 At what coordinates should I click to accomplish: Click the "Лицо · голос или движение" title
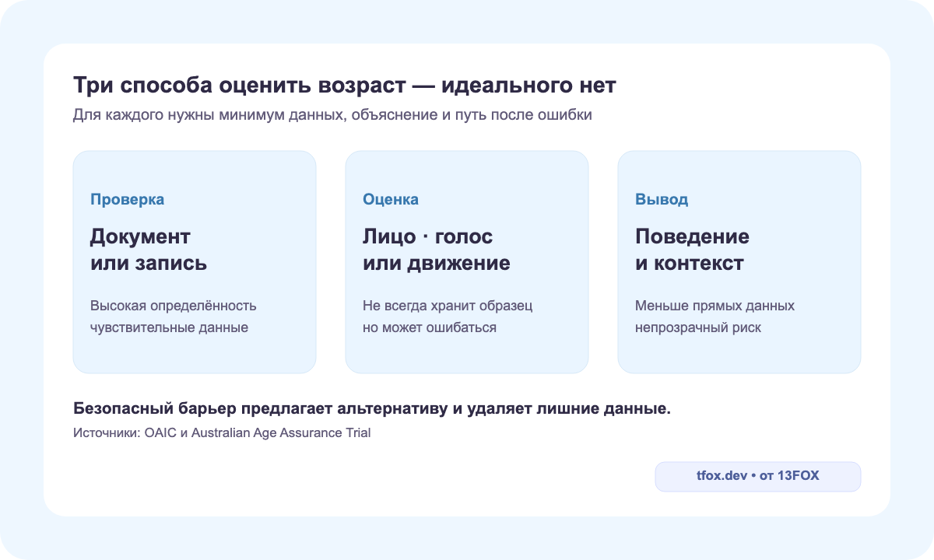pos(437,250)
